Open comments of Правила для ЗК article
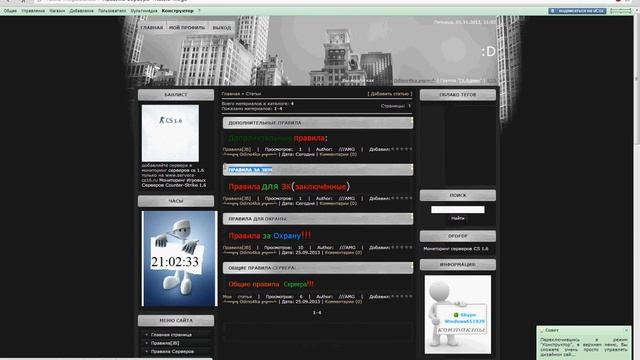This screenshot has width=640, height=360. [338, 203]
